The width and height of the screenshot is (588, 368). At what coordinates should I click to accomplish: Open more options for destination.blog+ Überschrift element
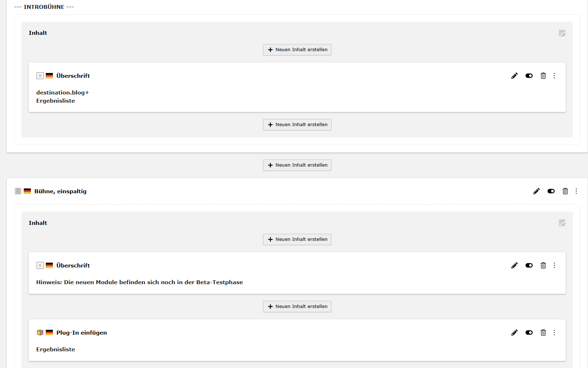(x=554, y=76)
